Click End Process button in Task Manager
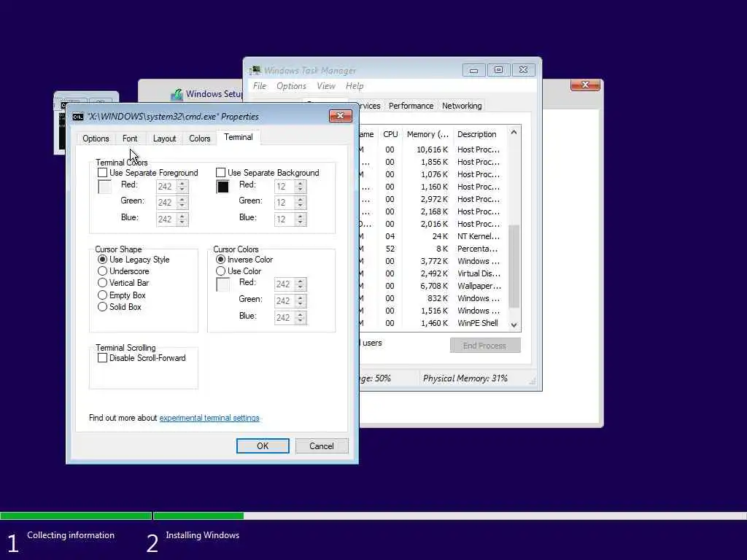 (x=485, y=345)
